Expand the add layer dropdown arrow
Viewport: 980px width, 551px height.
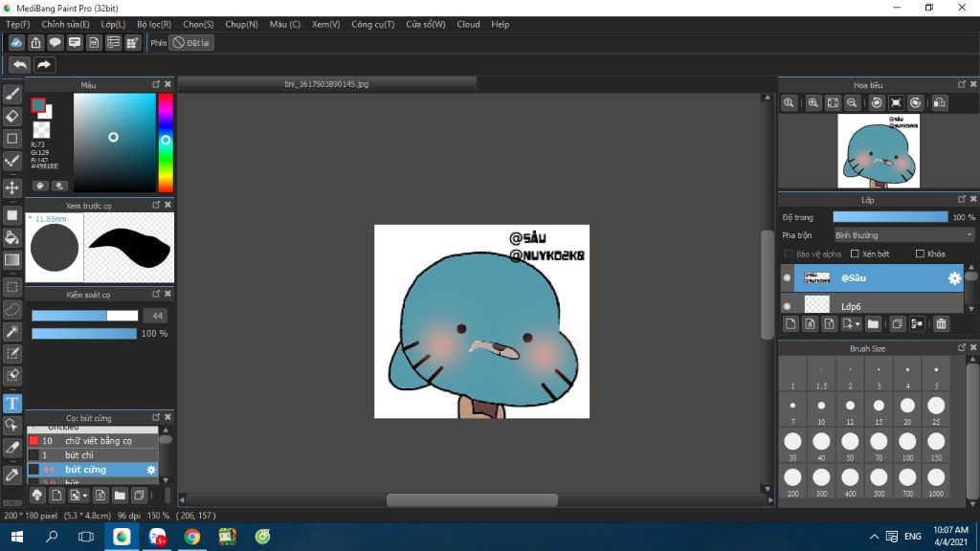click(857, 324)
